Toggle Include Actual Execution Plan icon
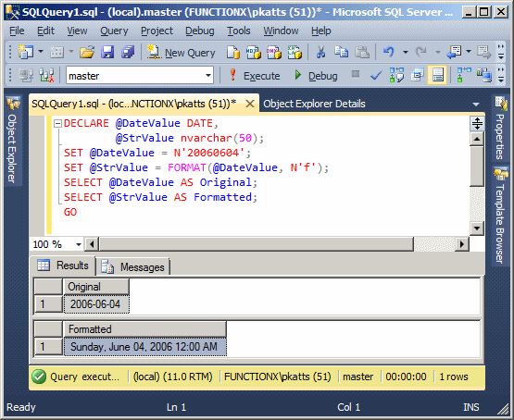 464,75
